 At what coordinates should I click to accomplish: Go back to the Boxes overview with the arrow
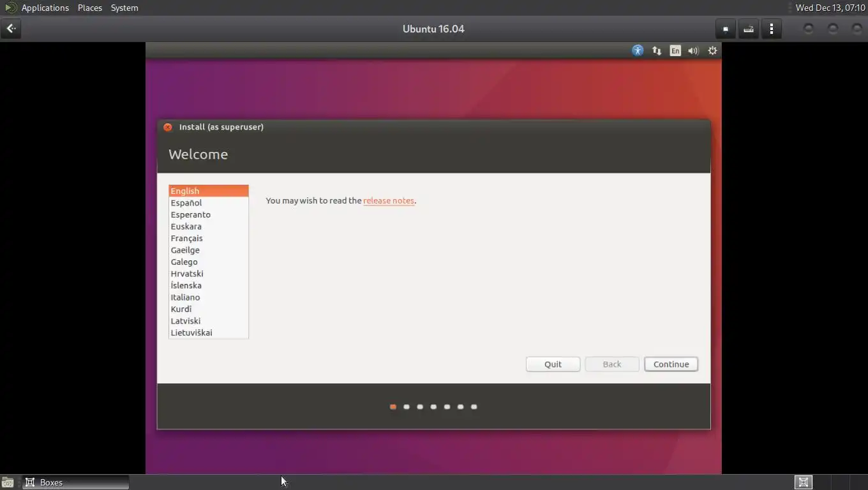11,29
